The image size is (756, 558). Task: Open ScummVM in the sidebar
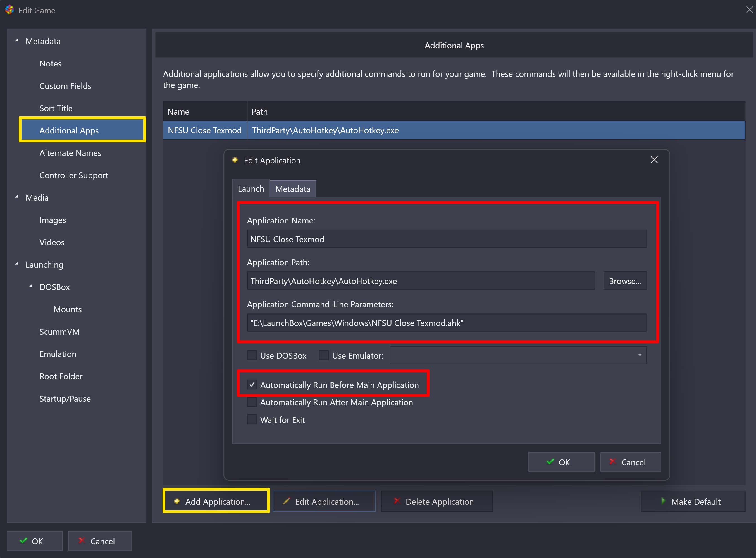(x=59, y=332)
